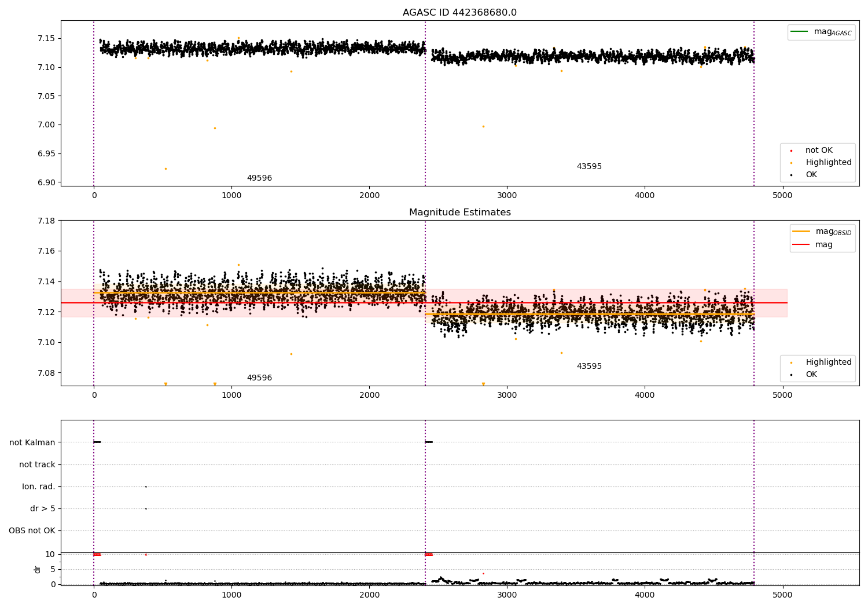Click the 7.00 y-tick label
Screen dimensions: 868x608
(46, 125)
